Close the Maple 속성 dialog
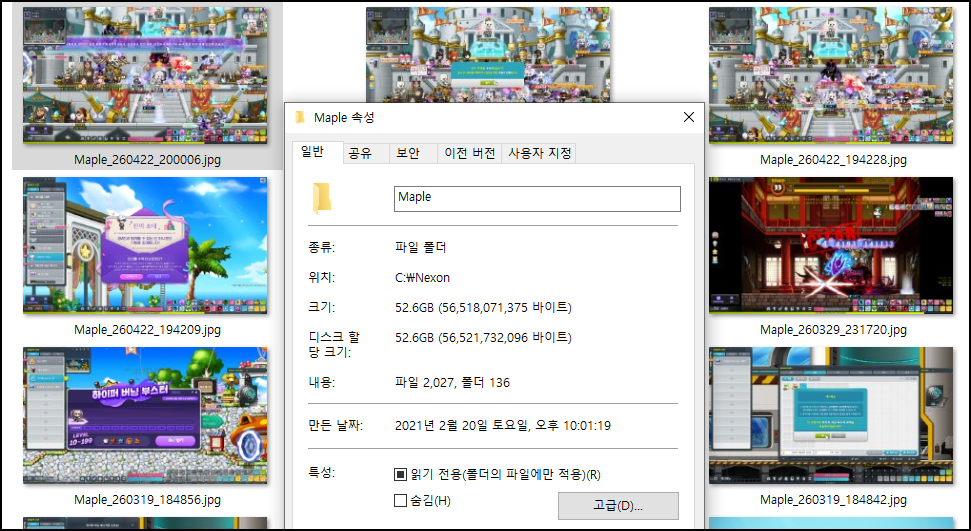 click(x=689, y=117)
